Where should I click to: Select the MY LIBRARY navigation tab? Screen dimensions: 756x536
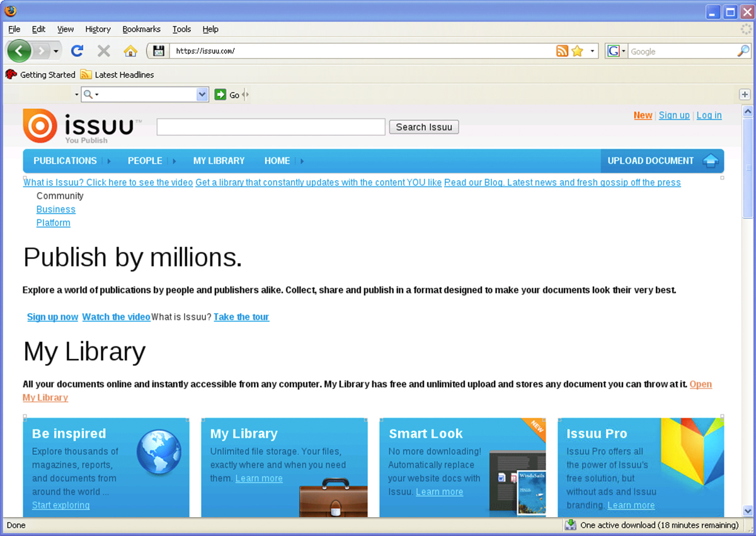pyautogui.click(x=219, y=161)
